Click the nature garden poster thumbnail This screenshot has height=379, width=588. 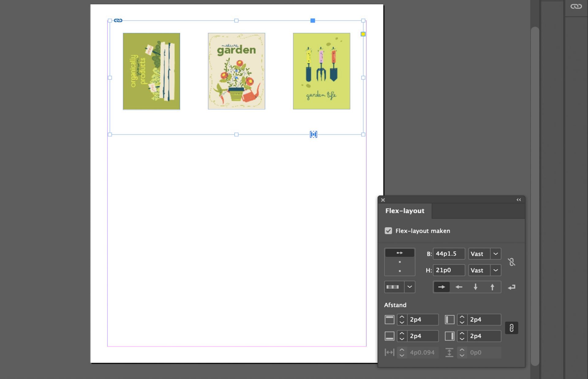tap(236, 71)
